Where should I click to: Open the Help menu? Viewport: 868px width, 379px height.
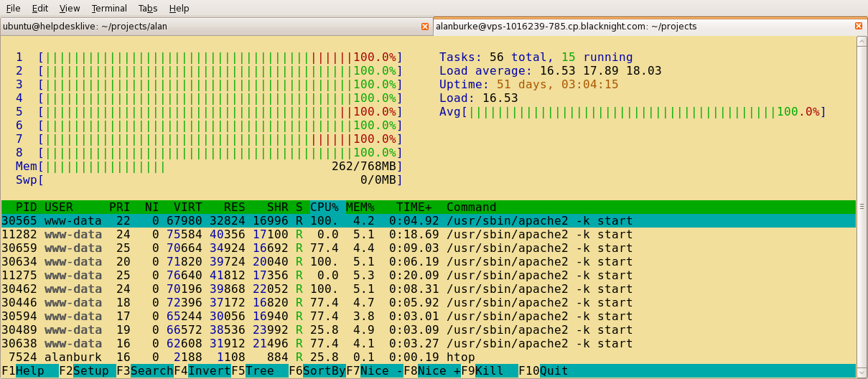click(x=179, y=9)
